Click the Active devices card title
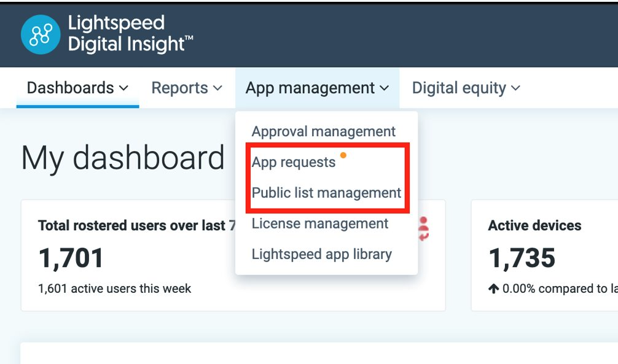Screen dimensions: 618x364 [x=535, y=225]
